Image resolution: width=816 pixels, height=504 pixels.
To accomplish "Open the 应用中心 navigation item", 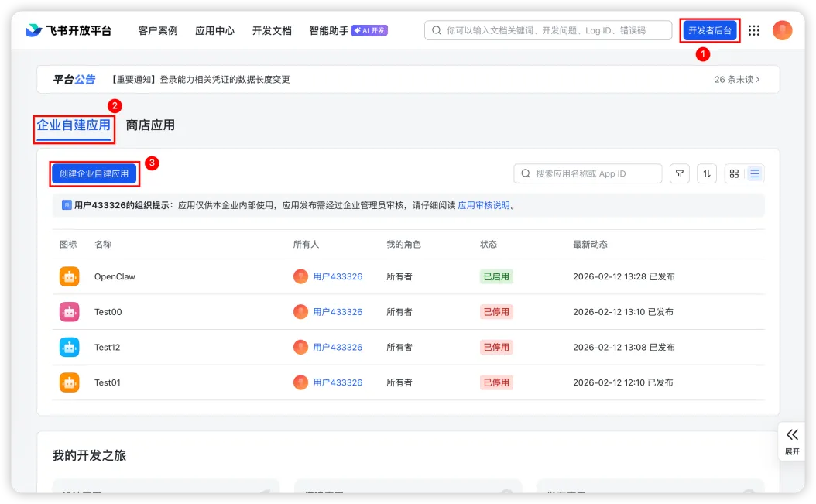I will click(x=214, y=30).
